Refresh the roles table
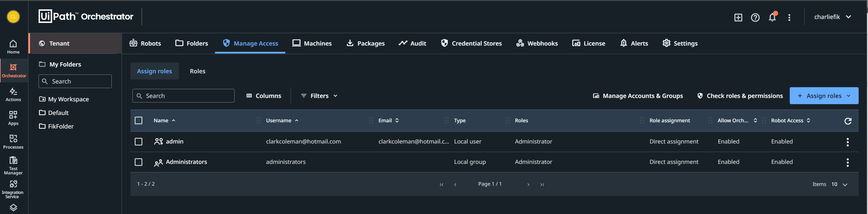The image size is (868, 214). pyautogui.click(x=848, y=121)
